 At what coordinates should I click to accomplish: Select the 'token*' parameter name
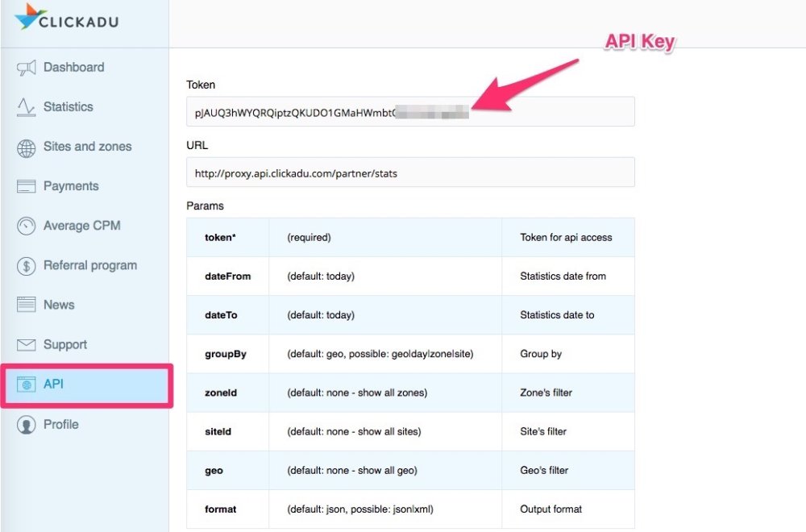pyautogui.click(x=220, y=238)
